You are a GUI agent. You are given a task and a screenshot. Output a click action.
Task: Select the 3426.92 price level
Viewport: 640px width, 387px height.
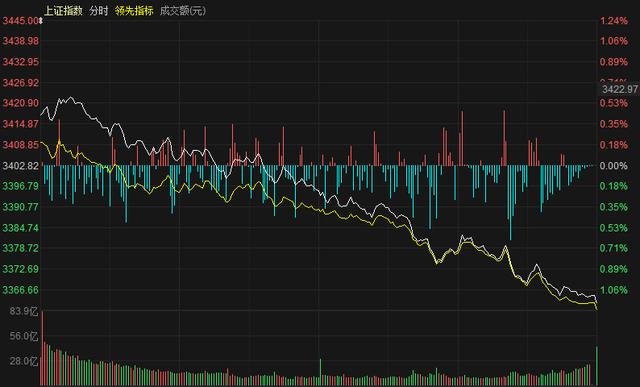pyautogui.click(x=21, y=83)
